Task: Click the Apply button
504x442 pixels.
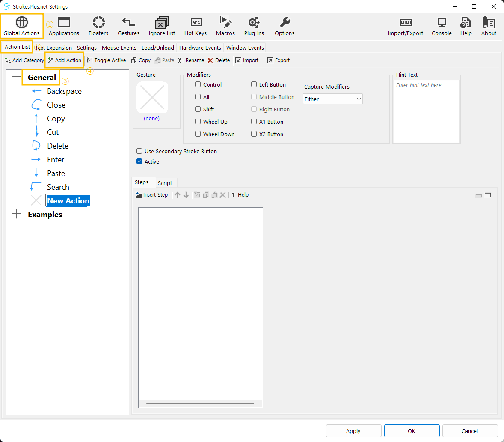Action: click(353, 431)
